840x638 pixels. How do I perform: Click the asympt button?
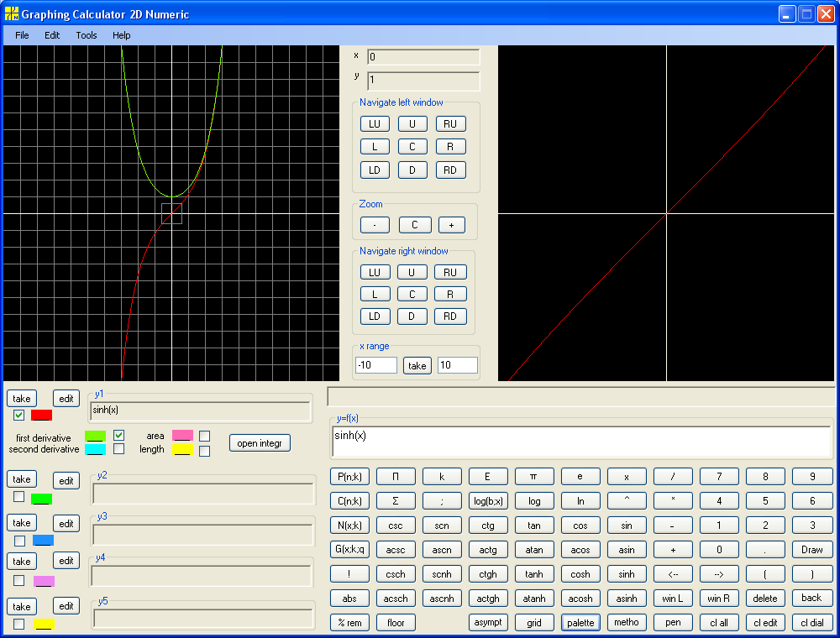coord(488,622)
